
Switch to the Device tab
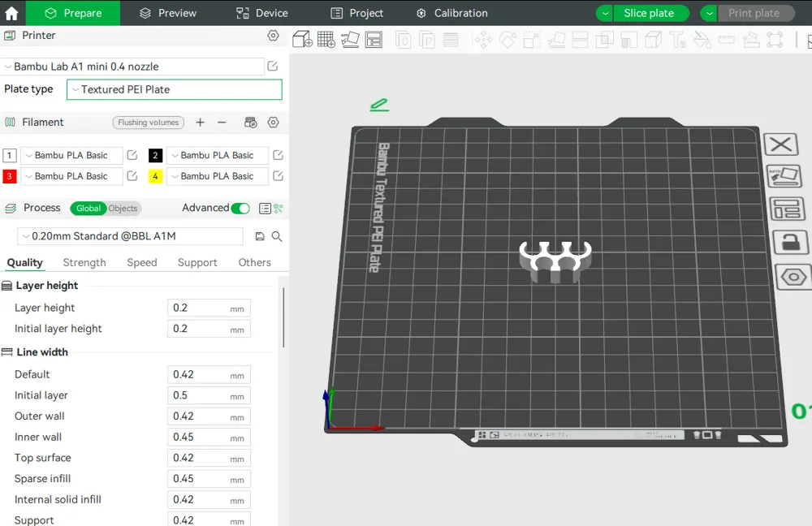(262, 13)
